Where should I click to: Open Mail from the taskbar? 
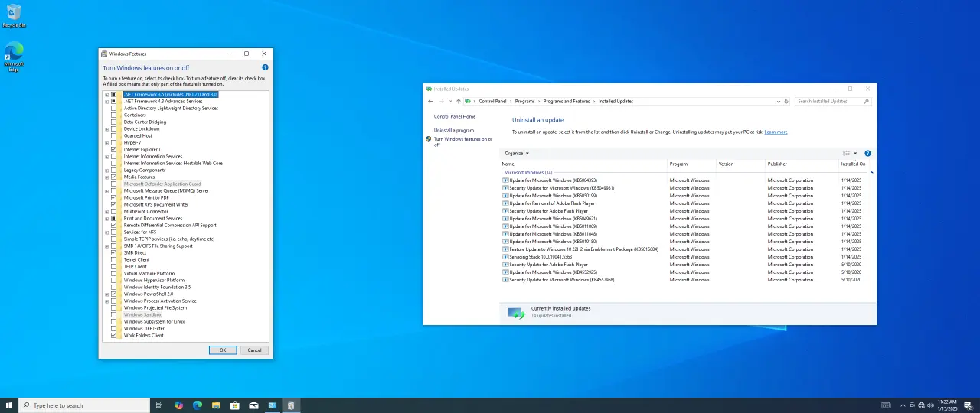[x=253, y=405]
